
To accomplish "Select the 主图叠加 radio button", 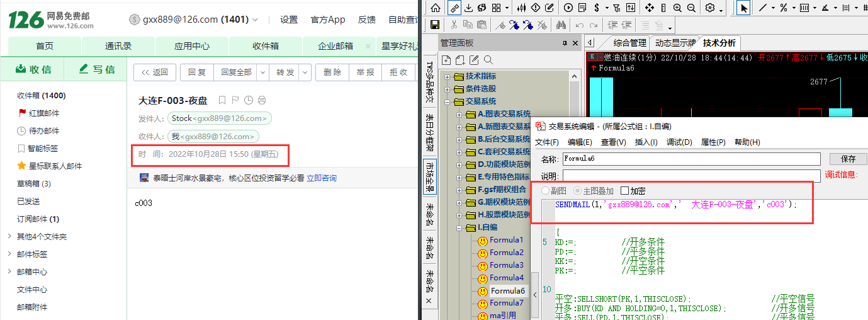I will pyautogui.click(x=577, y=191).
